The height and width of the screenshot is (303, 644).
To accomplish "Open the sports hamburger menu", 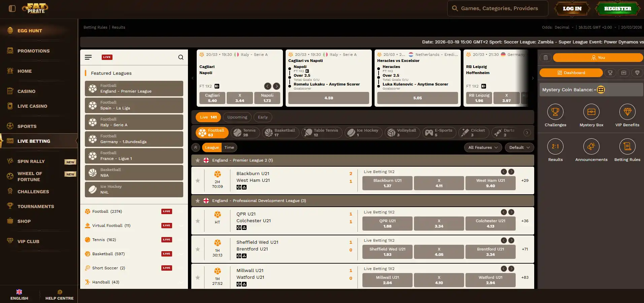I will click(x=88, y=57).
